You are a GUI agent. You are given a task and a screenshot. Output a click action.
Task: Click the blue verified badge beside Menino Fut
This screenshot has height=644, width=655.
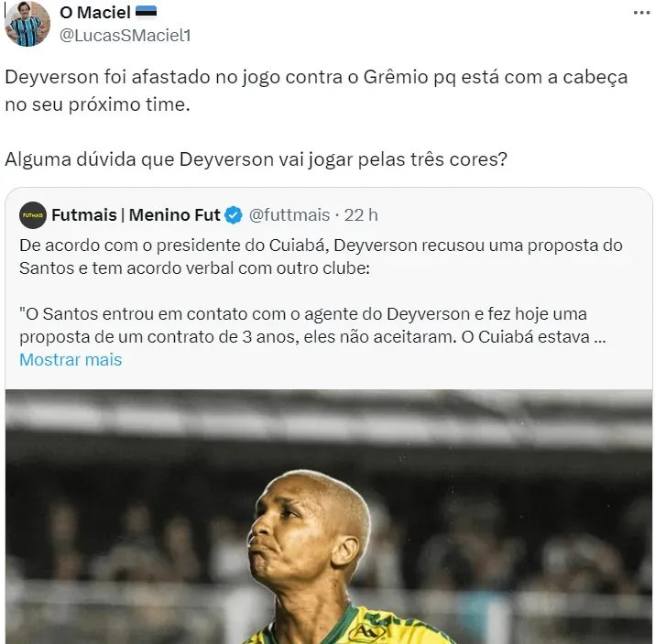233,215
